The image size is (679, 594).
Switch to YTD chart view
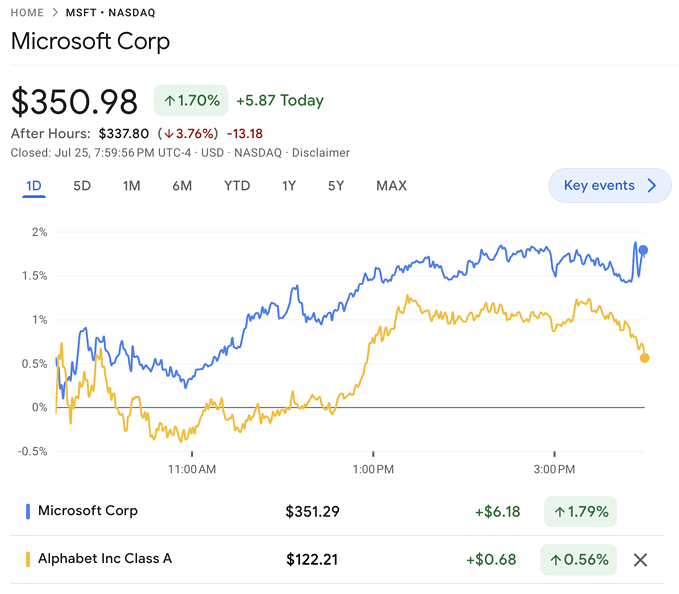(237, 186)
